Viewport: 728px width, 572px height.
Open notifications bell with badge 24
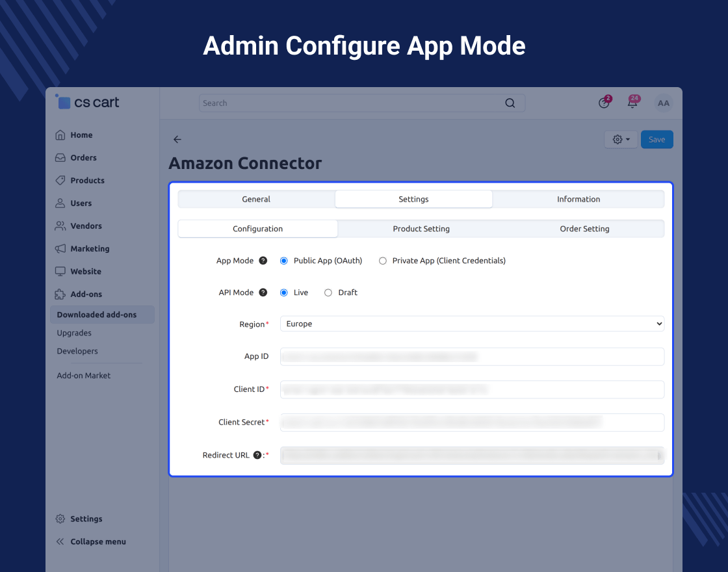[x=633, y=102]
